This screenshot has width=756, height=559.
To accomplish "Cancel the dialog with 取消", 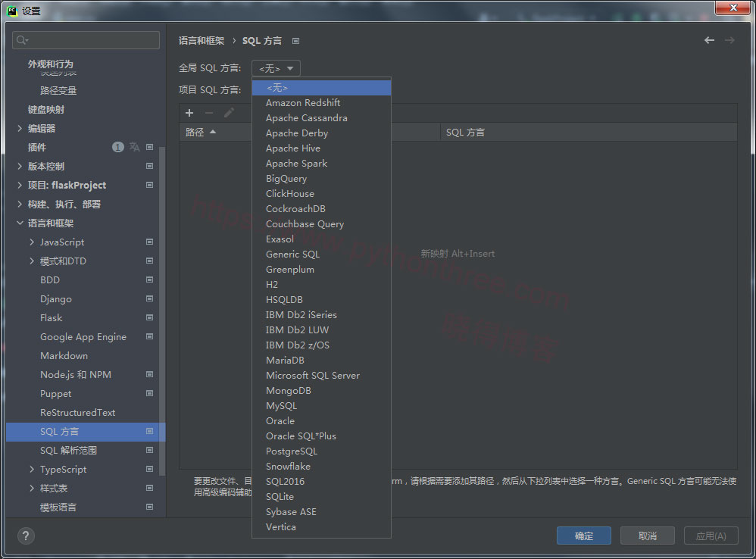I will point(647,536).
